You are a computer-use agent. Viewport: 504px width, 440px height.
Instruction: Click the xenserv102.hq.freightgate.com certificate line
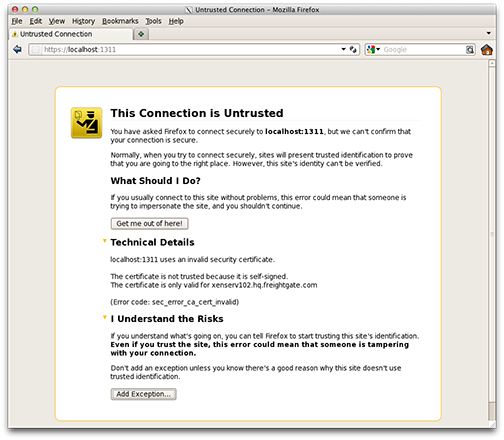click(214, 285)
